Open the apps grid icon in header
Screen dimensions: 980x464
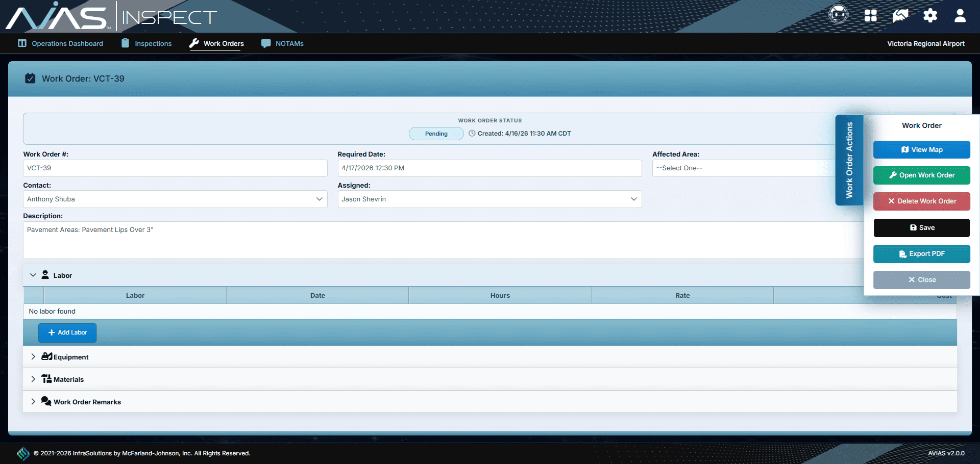(871, 16)
